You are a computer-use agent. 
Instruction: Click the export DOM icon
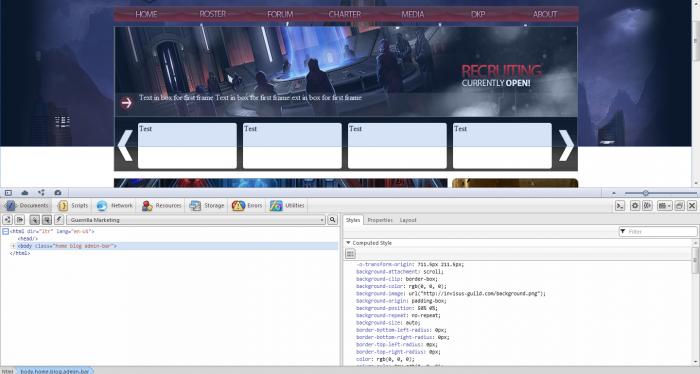pyautogui.click(x=20, y=220)
